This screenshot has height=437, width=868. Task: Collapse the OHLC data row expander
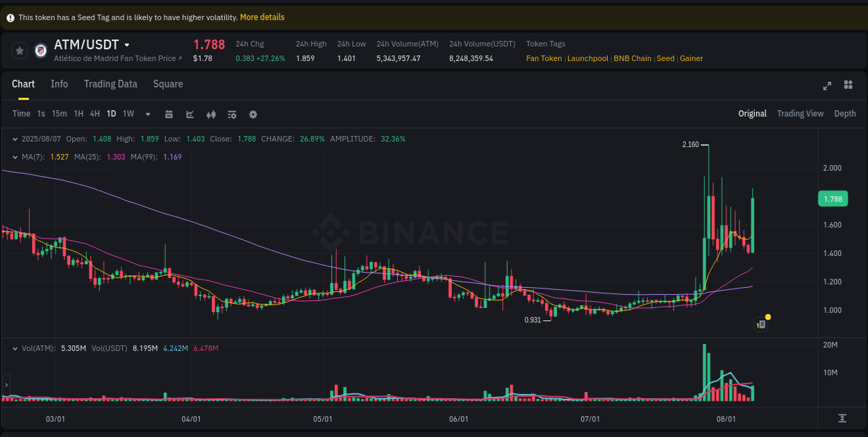pyautogui.click(x=15, y=139)
